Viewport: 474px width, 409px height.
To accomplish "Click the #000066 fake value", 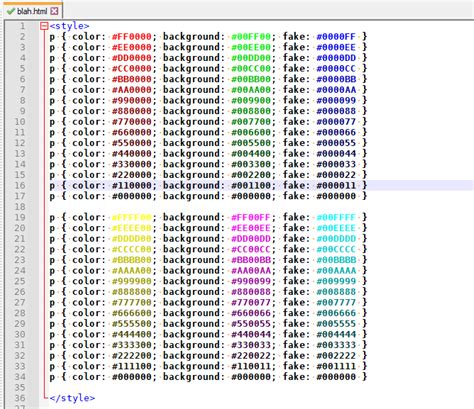I will (x=336, y=132).
